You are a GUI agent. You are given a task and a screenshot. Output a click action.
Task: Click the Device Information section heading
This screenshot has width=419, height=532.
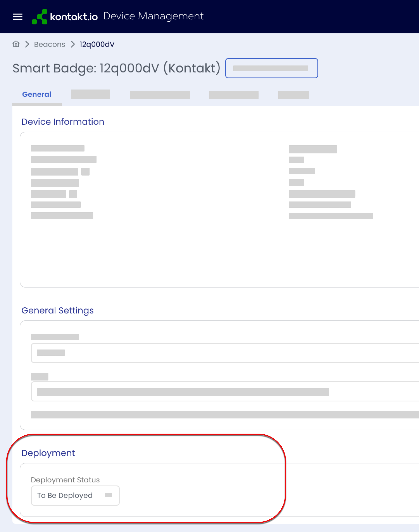click(x=63, y=122)
